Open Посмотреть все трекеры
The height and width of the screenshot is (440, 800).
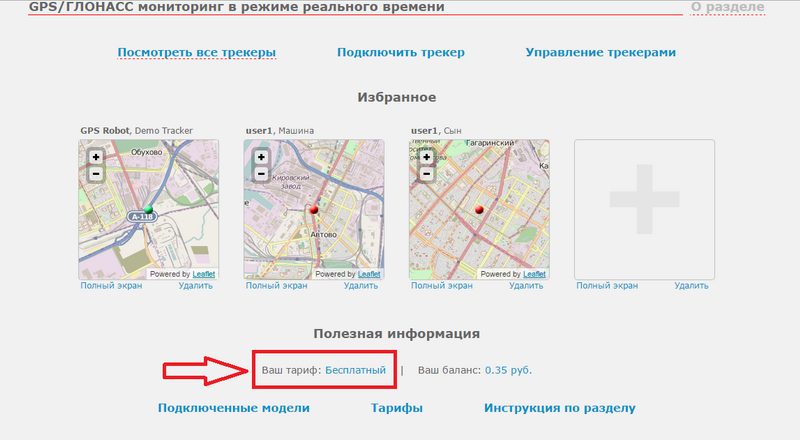pyautogui.click(x=196, y=52)
